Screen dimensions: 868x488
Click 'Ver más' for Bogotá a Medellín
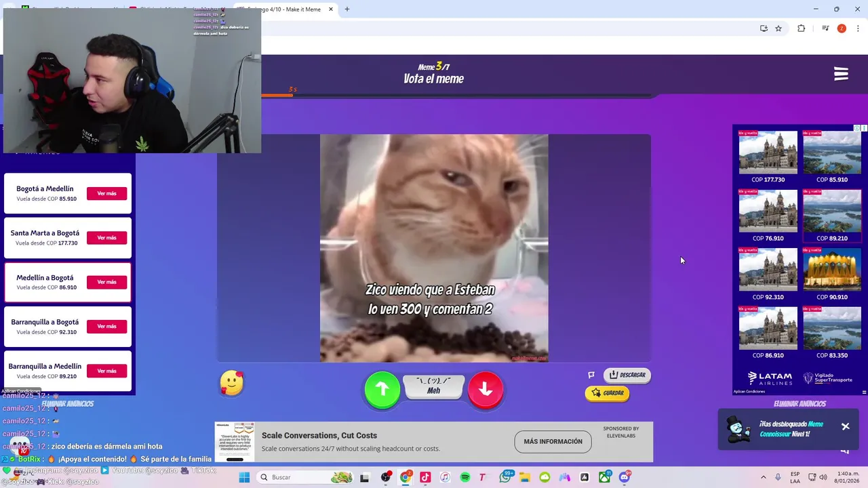point(106,194)
